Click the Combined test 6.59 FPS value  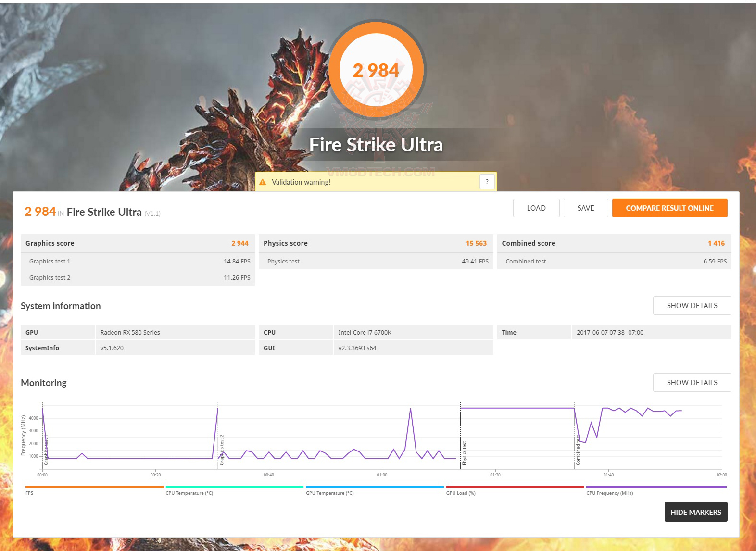pos(715,262)
